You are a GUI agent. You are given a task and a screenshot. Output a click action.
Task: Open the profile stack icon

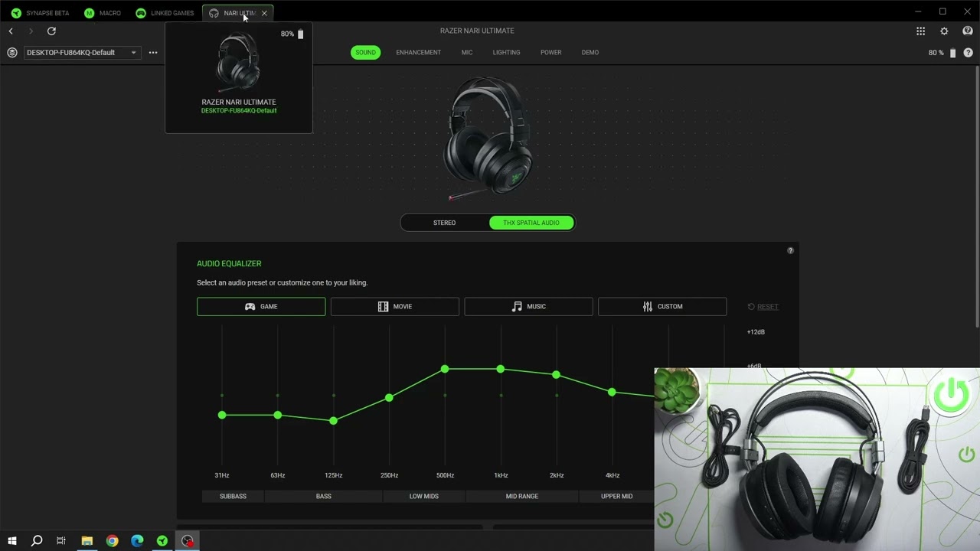point(11,53)
